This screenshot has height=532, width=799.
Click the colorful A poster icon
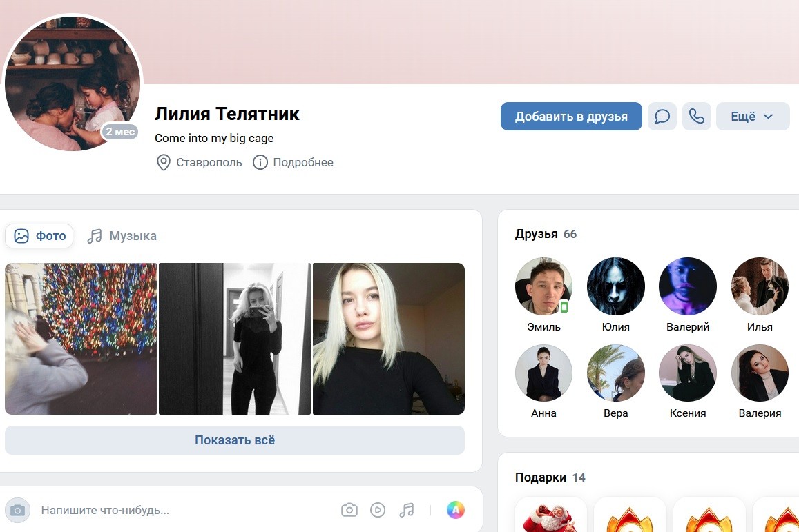(x=456, y=510)
